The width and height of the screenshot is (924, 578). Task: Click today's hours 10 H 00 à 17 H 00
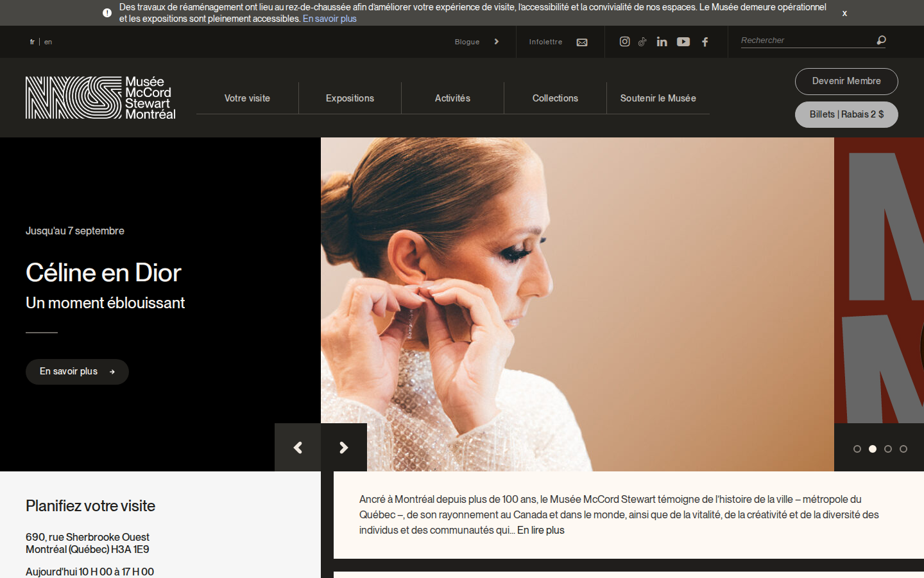tap(116, 572)
